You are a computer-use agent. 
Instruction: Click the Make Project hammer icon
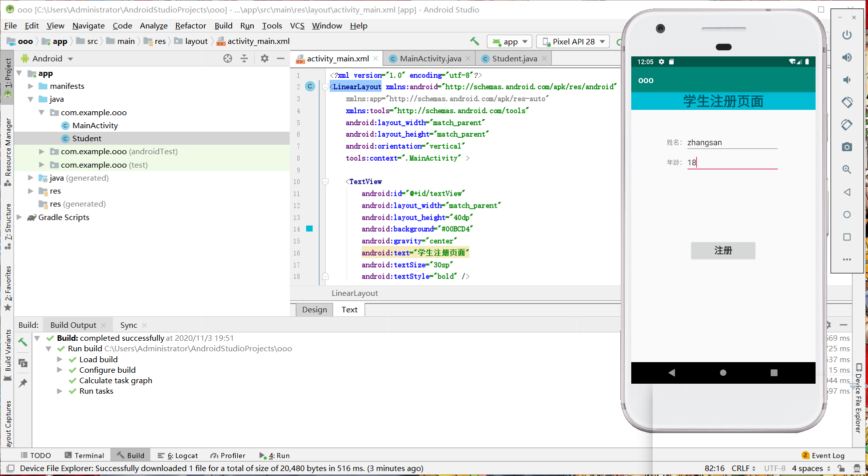474,41
